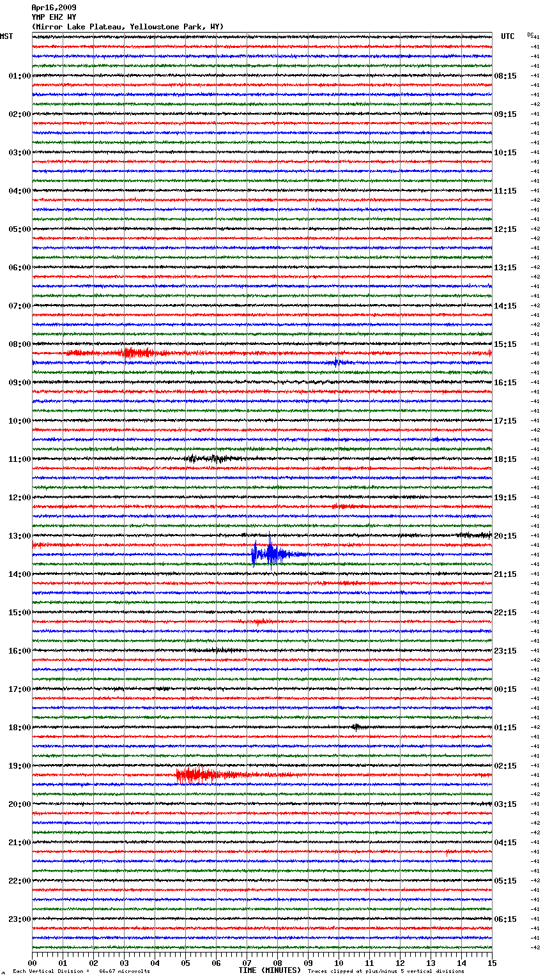Click the MST time zone label
The image size is (543, 980).
coord(6,36)
